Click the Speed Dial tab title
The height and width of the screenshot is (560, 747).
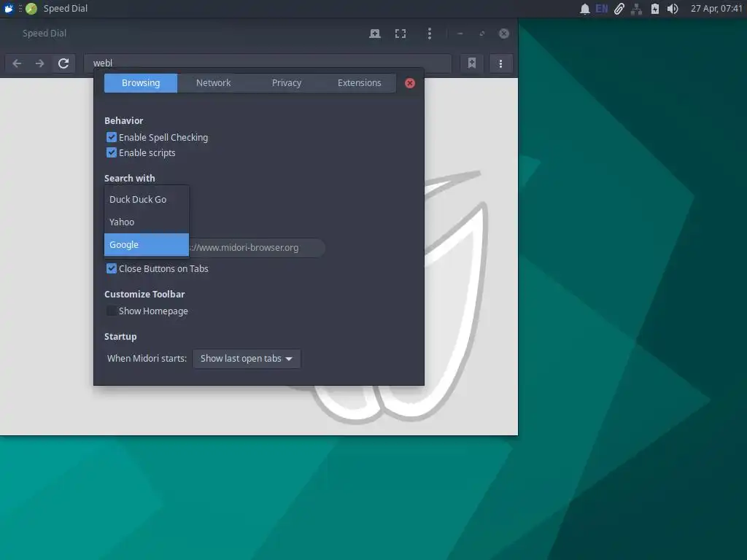coord(44,34)
